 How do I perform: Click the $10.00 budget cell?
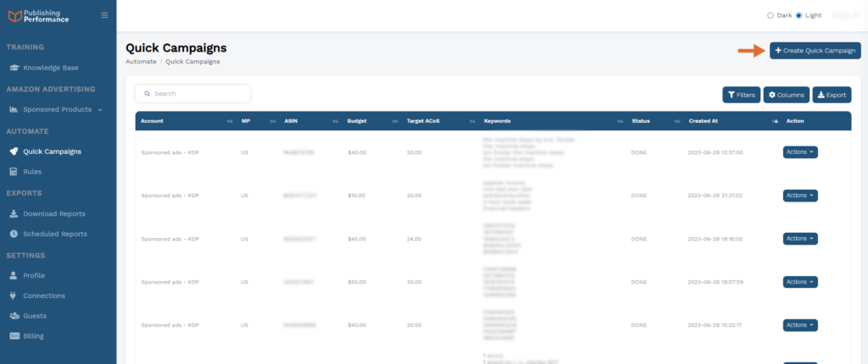(x=357, y=196)
